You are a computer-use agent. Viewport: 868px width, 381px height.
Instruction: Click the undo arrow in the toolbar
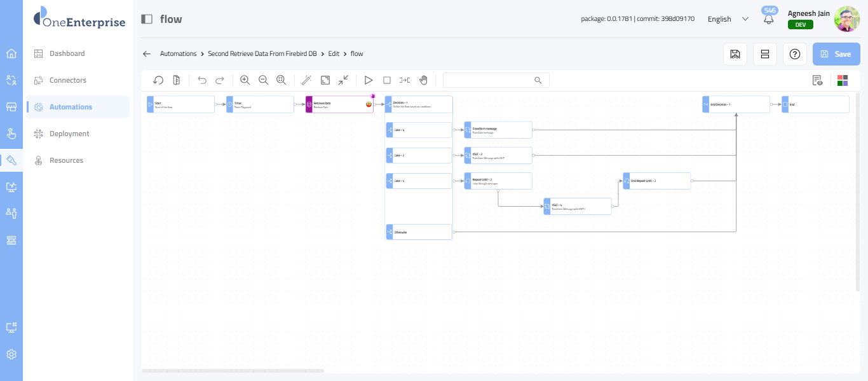[202, 80]
